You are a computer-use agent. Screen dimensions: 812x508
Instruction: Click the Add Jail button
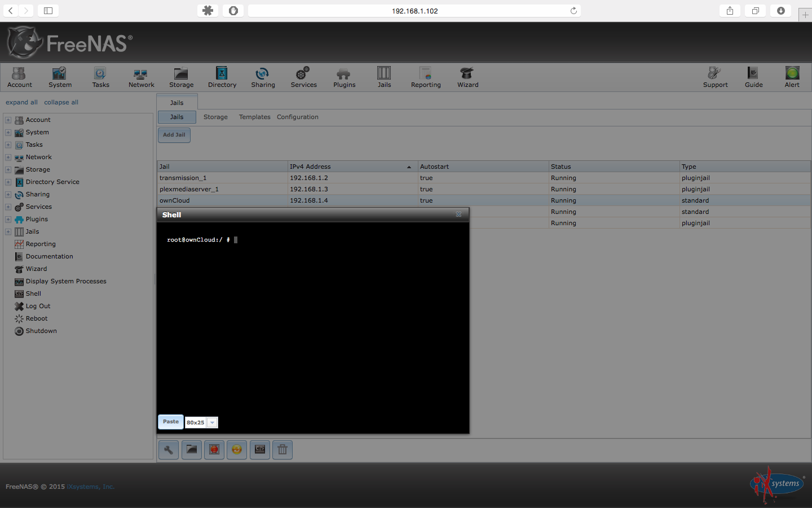174,135
